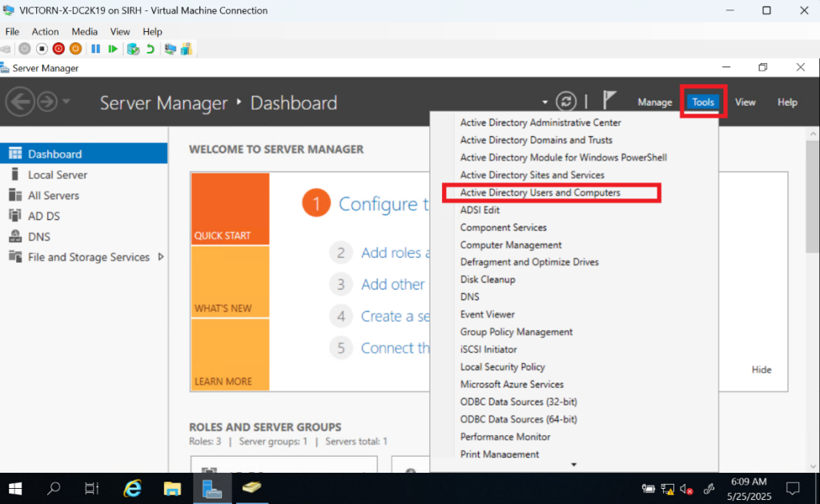The height and width of the screenshot is (504, 820).
Task: Open Internet Explorer from the taskbar
Action: tap(133, 488)
